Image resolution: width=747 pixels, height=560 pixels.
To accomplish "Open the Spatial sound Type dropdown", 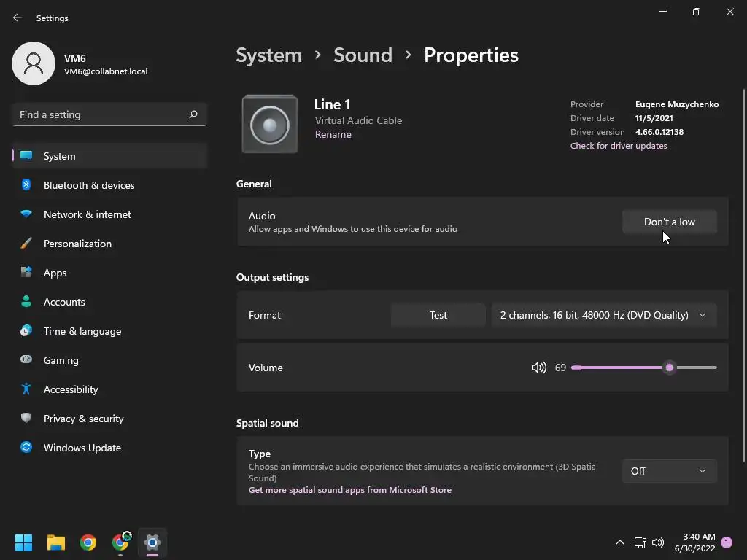I will pos(669,471).
